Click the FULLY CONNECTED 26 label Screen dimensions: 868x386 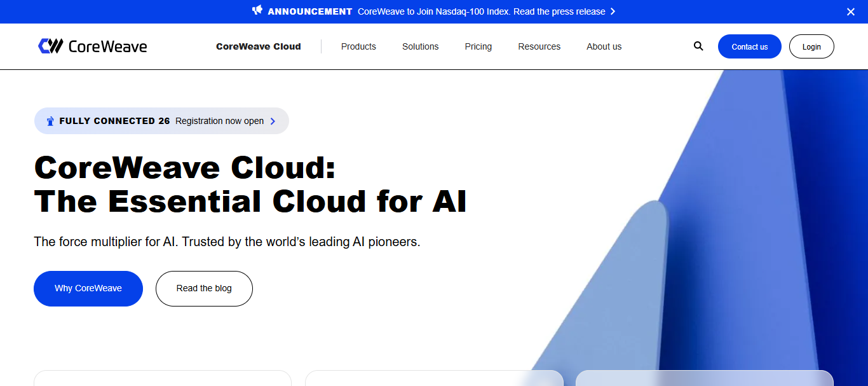(114, 121)
